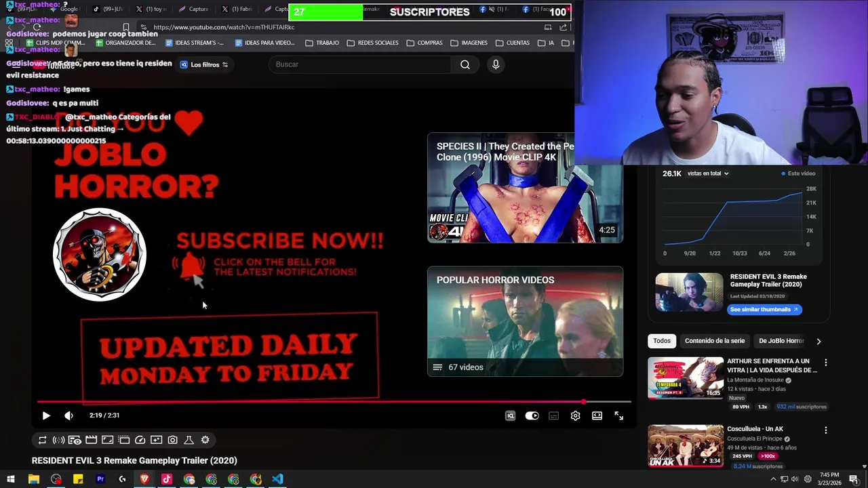This screenshot has width=868, height=488.
Task: Select the Contenido de la serie chip
Action: click(715, 341)
